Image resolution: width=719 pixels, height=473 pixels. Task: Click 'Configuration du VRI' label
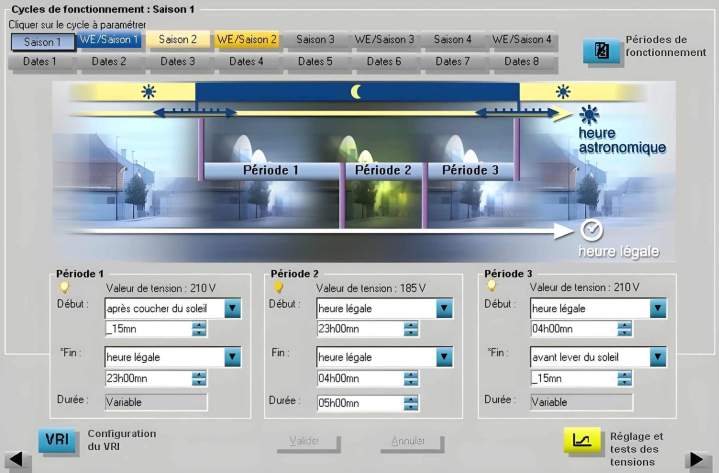click(x=122, y=440)
